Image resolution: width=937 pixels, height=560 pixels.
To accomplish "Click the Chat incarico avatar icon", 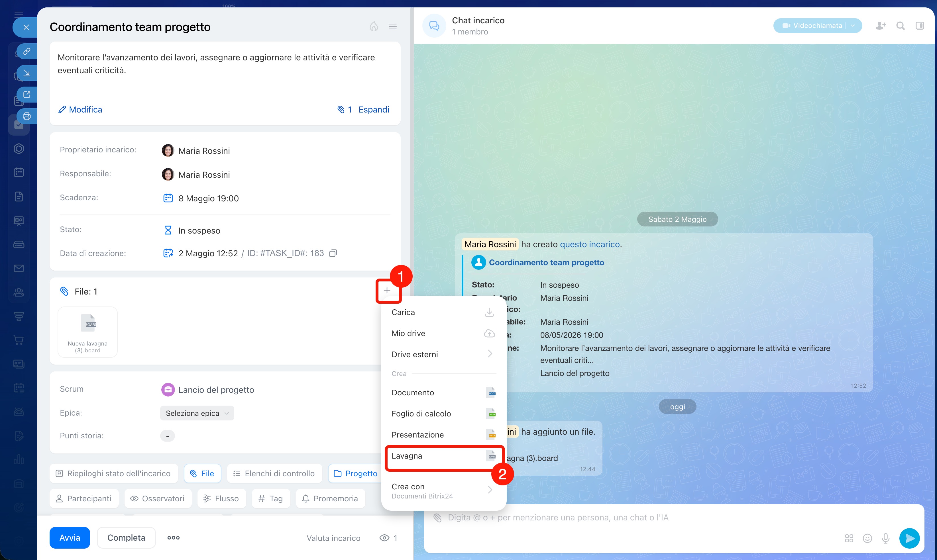I will [434, 26].
